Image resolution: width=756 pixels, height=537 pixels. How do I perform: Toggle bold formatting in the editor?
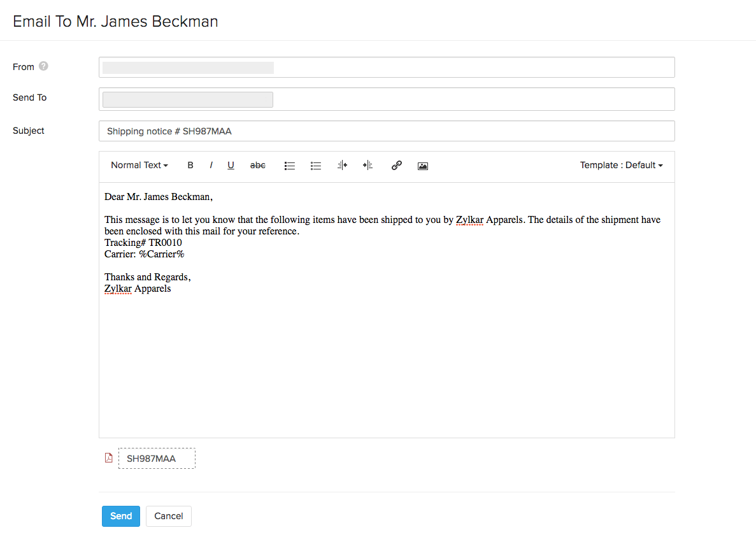190,165
